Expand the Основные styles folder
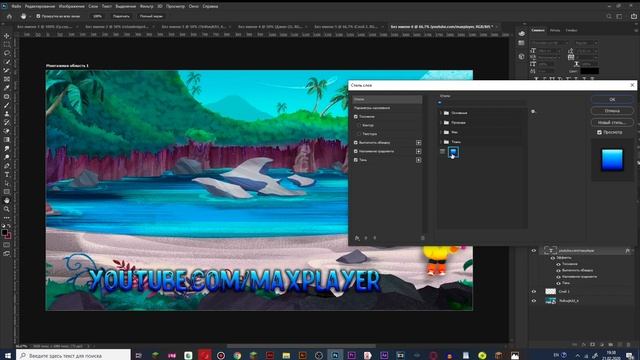 pyautogui.click(x=441, y=113)
